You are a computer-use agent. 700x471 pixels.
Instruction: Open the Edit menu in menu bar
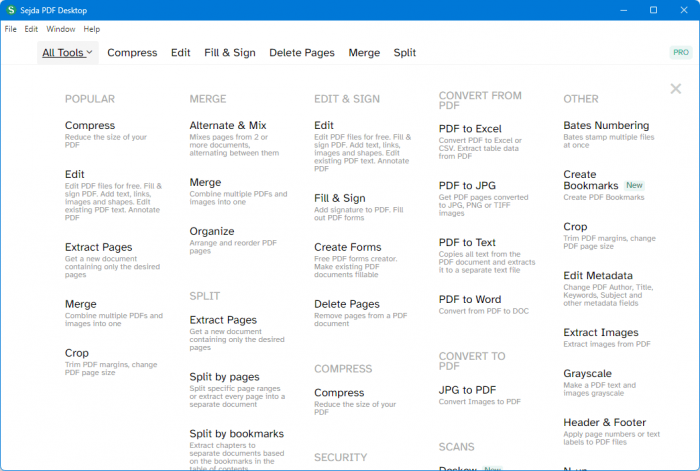coord(31,29)
